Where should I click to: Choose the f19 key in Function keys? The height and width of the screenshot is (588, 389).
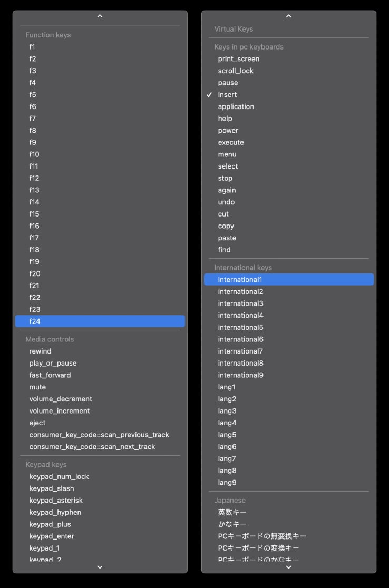pos(34,261)
